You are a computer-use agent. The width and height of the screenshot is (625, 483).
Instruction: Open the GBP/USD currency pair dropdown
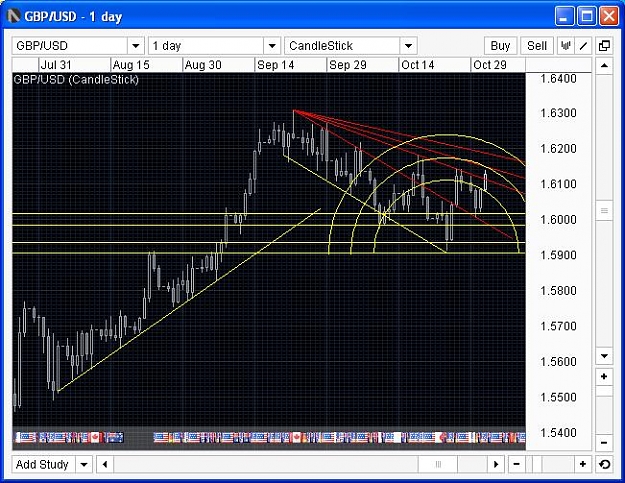pos(136,46)
